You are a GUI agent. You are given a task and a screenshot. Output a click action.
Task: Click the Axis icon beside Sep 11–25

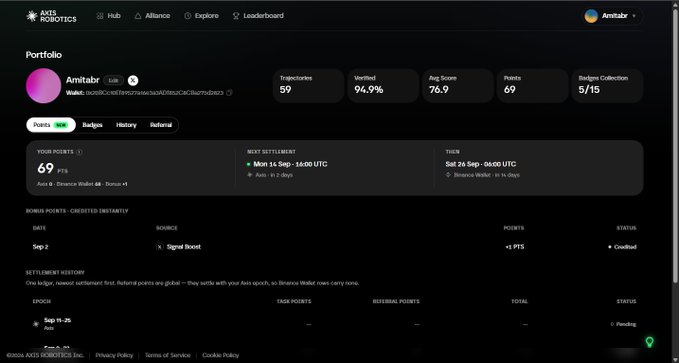click(36, 324)
